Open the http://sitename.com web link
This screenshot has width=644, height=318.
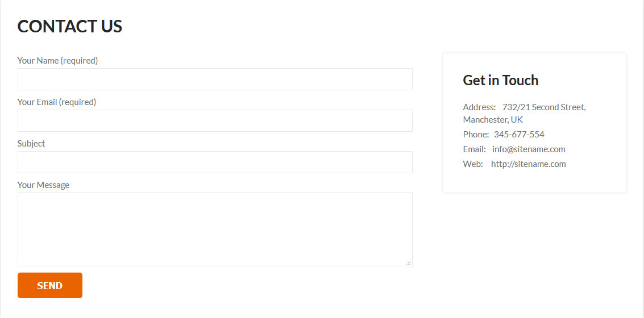[528, 164]
